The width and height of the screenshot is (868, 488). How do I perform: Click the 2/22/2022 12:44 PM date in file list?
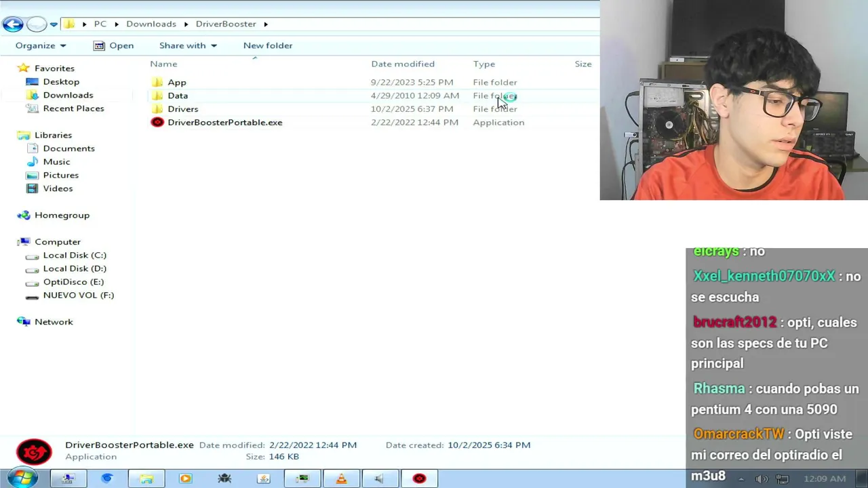point(414,122)
